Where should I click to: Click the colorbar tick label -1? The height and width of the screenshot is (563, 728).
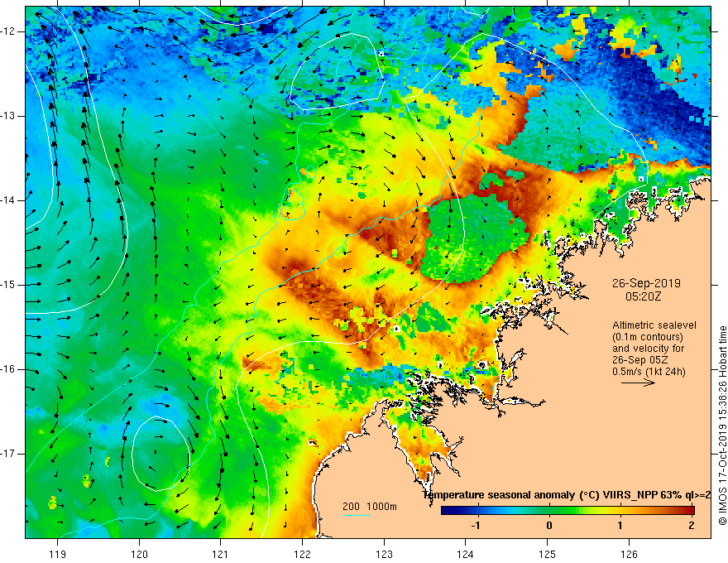coord(476,526)
